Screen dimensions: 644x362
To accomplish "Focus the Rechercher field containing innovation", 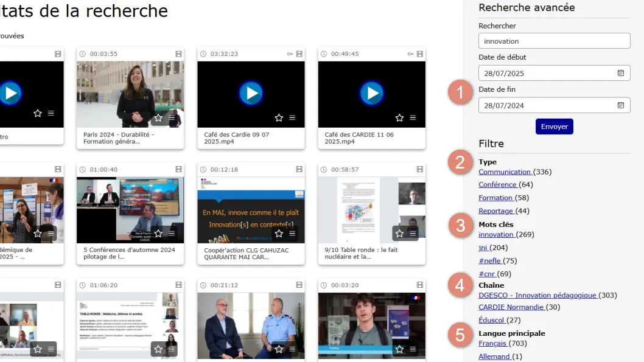I will click(x=555, y=41).
